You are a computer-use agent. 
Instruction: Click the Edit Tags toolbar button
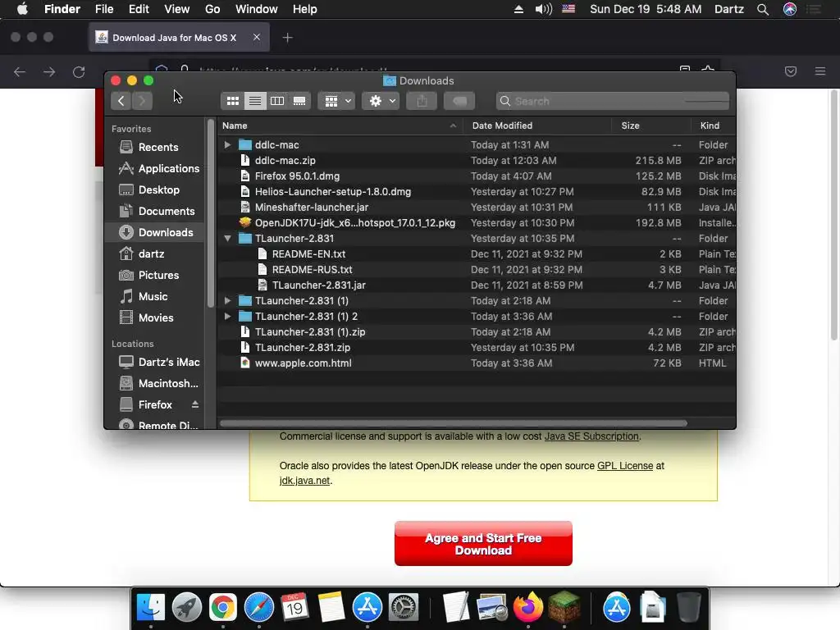point(459,101)
